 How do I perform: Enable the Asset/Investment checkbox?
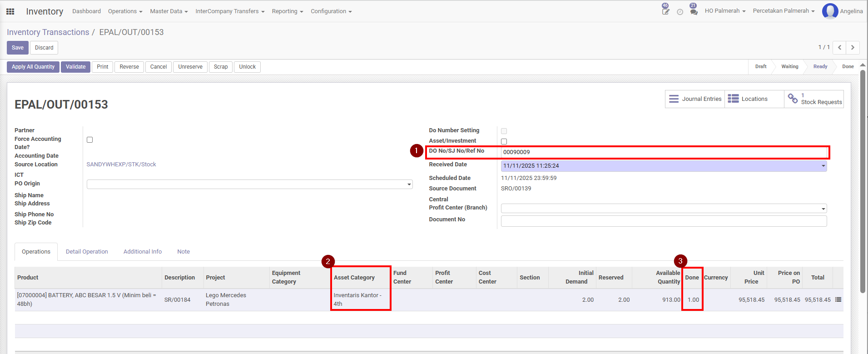504,141
